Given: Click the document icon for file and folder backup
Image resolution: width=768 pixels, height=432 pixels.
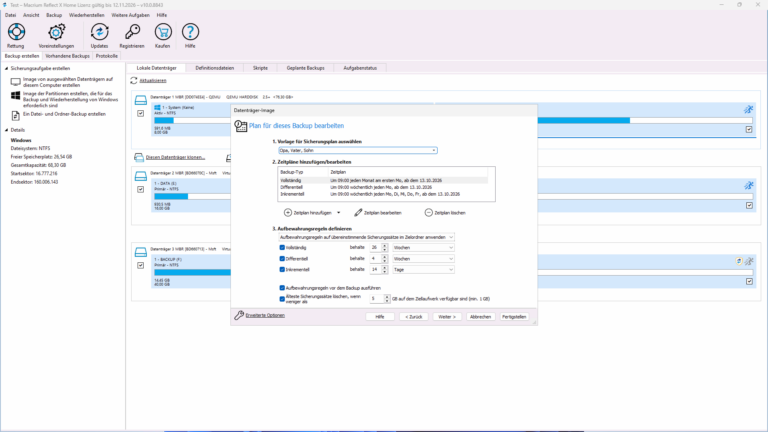Looking at the screenshot, I should click(x=16, y=116).
